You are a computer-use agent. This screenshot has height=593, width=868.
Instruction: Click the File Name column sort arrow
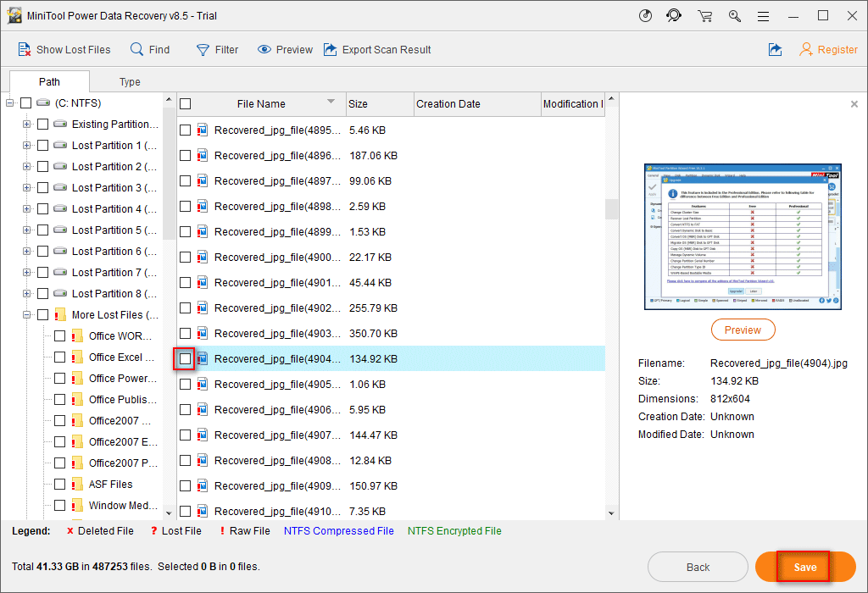pos(331,101)
